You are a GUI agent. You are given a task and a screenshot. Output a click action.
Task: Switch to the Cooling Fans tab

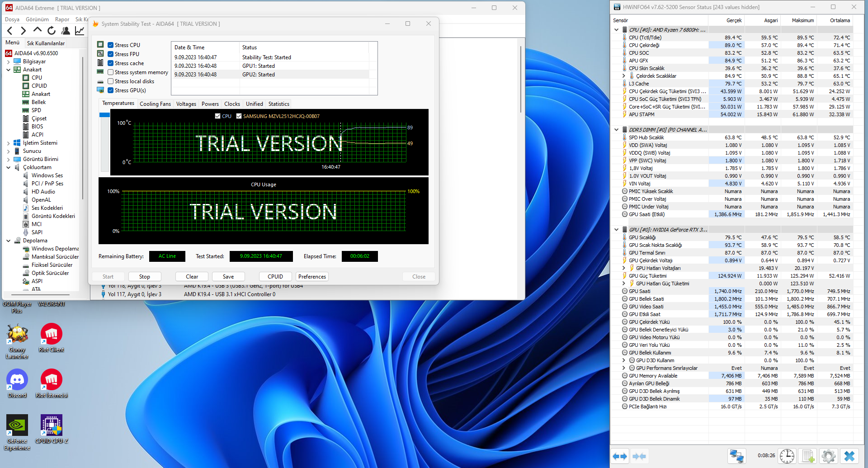pos(155,104)
